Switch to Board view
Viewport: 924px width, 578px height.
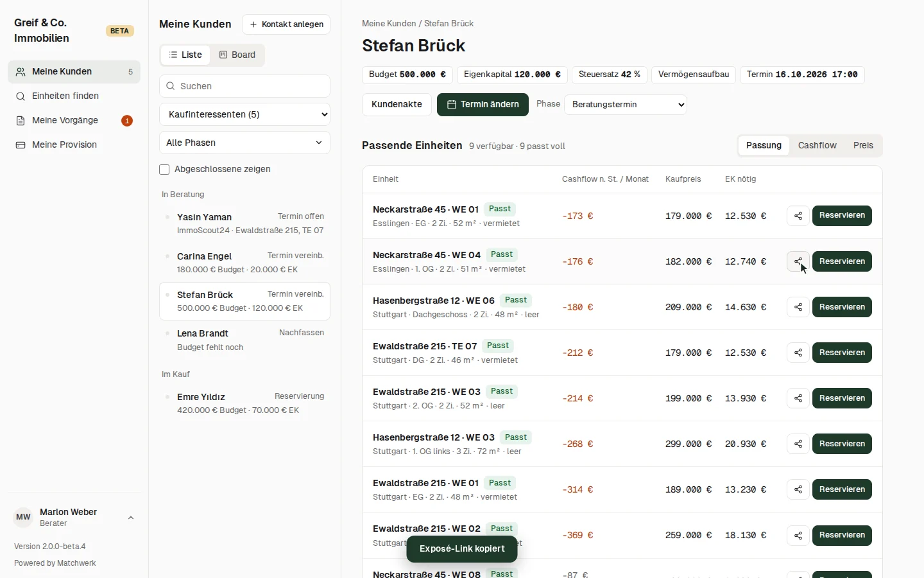pos(237,55)
